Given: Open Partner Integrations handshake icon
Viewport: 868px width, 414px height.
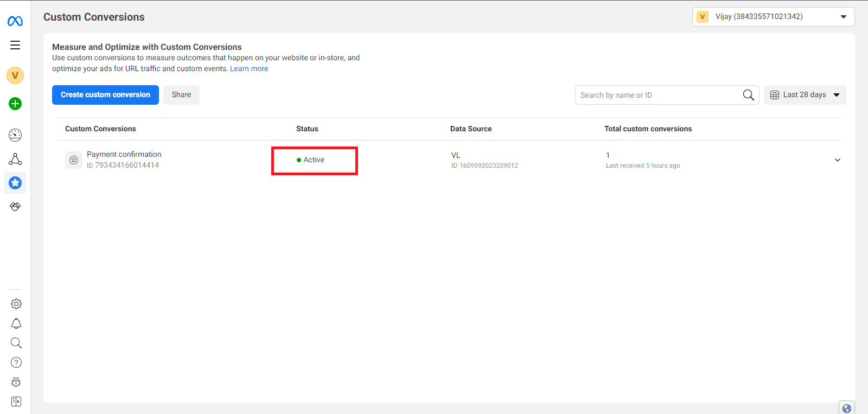Looking at the screenshot, I should (x=15, y=207).
